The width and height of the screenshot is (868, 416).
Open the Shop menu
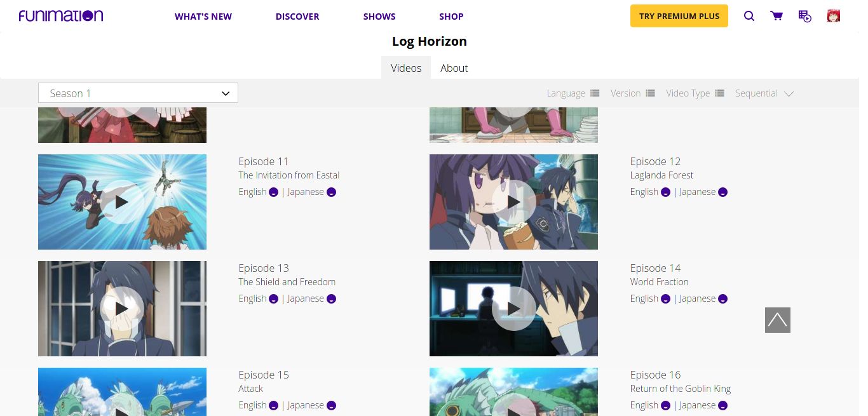coord(451,17)
